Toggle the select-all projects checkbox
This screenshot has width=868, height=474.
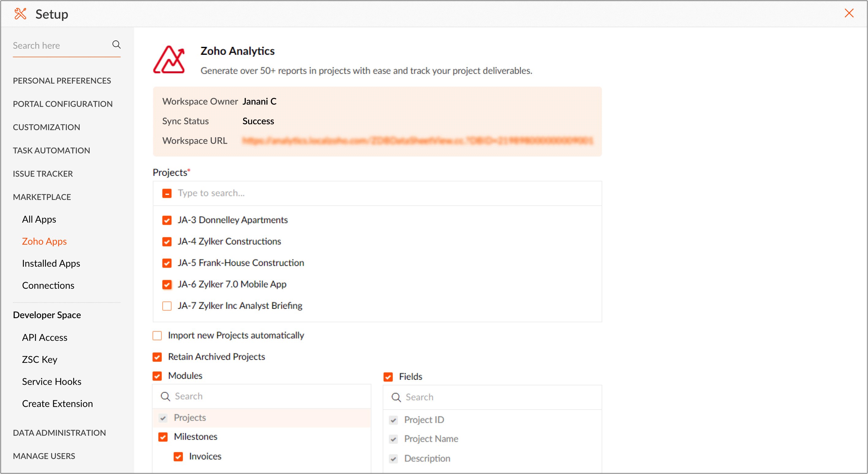167,194
